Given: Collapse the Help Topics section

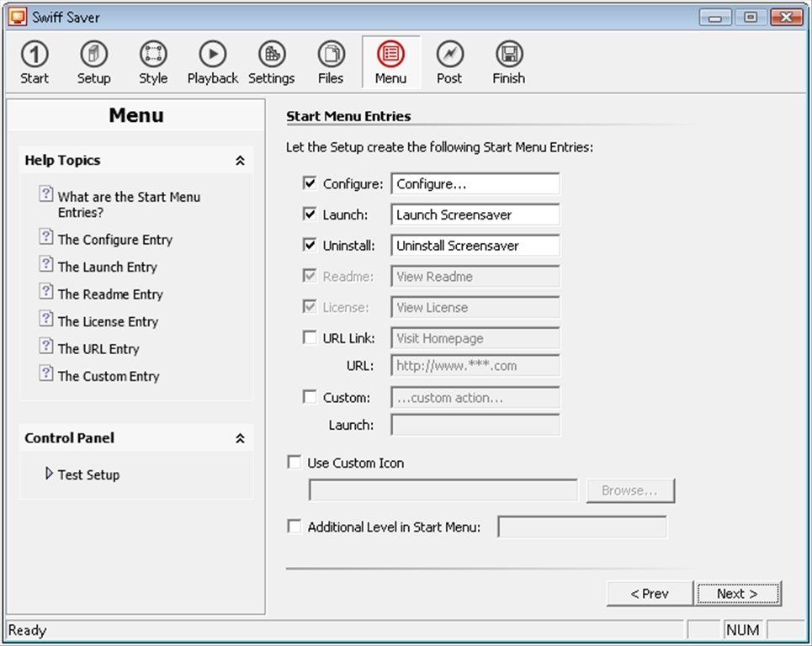Looking at the screenshot, I should [x=240, y=161].
